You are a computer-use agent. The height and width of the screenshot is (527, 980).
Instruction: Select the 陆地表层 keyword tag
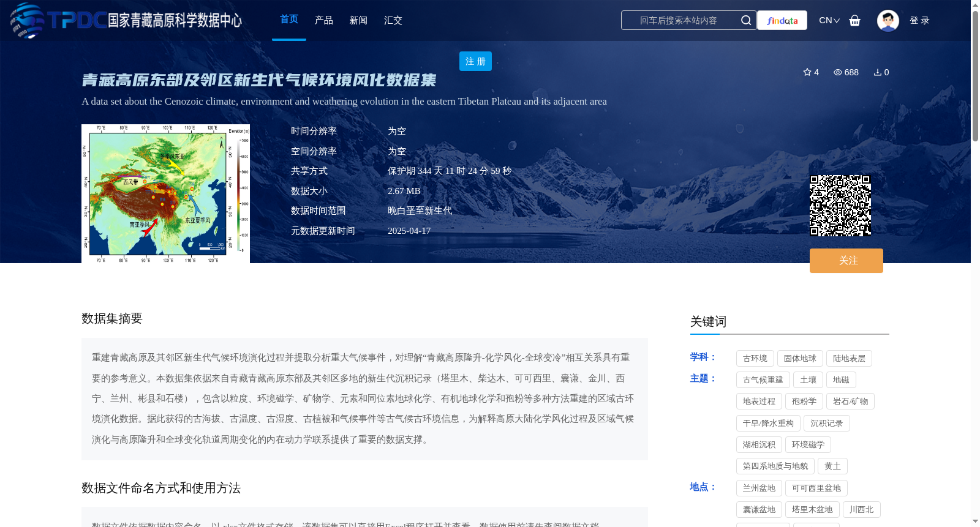click(x=849, y=359)
